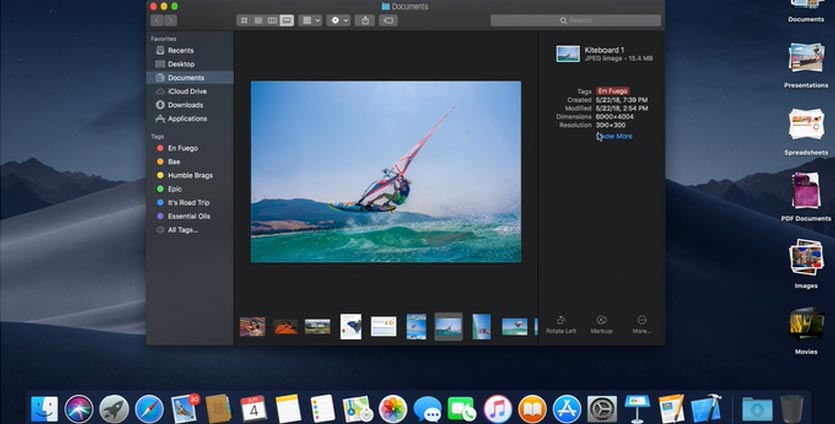Open the group-by arrangement dropdown
Screen dimensions: 835x424
point(311,20)
